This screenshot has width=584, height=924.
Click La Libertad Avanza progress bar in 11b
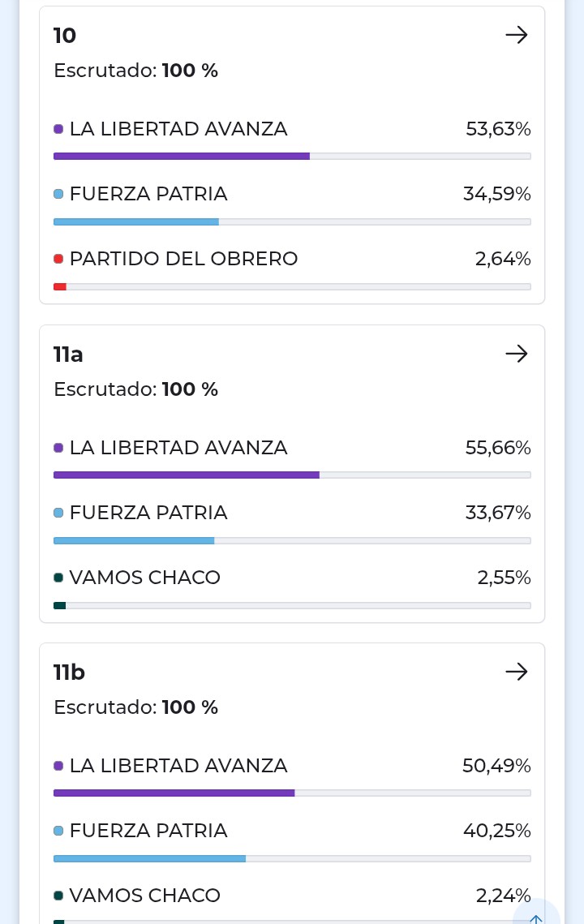pyautogui.click(x=292, y=793)
